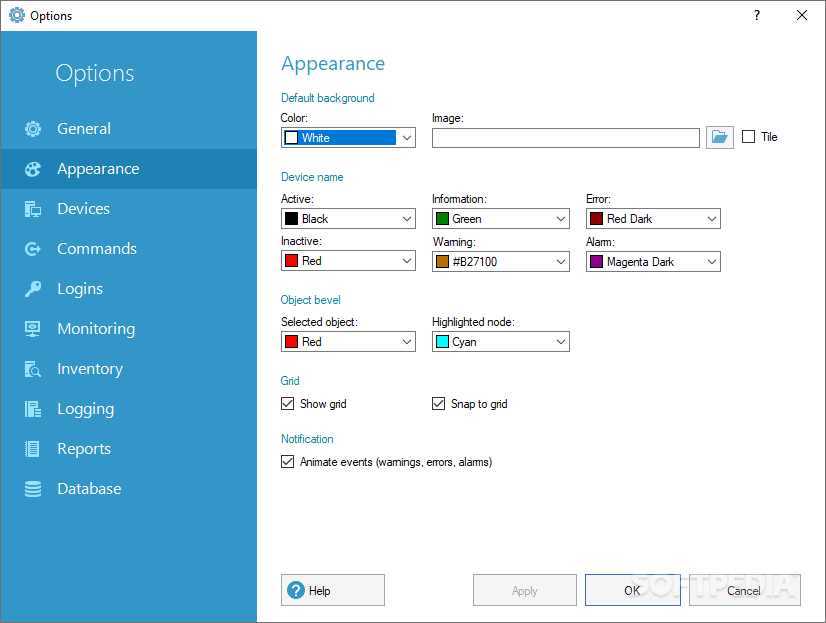This screenshot has width=826, height=623.
Task: Confirm settings with OK button
Action: (633, 590)
